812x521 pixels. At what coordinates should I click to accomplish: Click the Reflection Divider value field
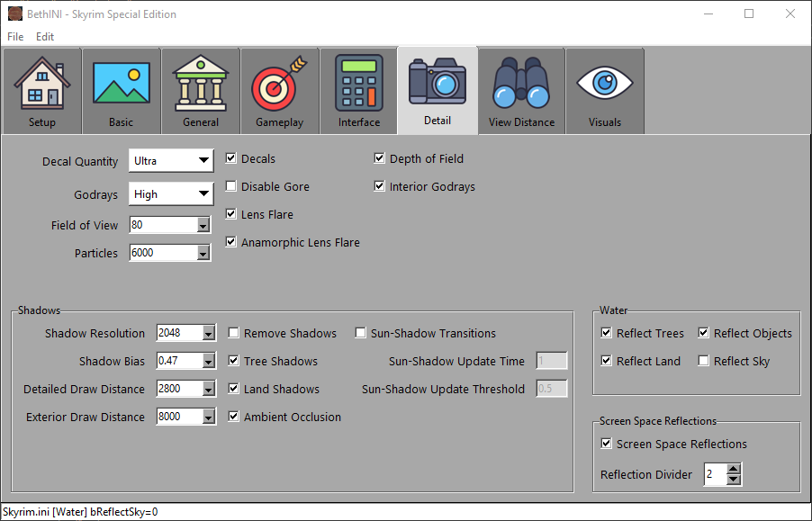point(716,474)
